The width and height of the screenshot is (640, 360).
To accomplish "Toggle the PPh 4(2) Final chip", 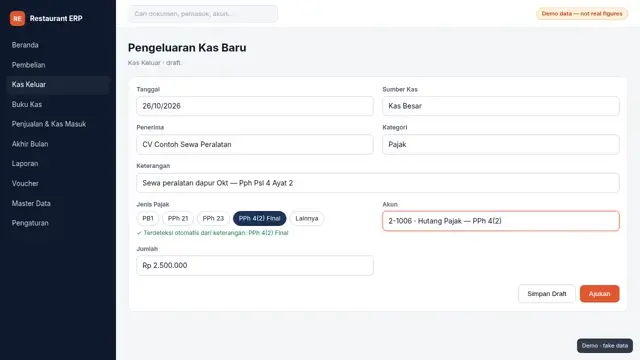I will click(260, 218).
